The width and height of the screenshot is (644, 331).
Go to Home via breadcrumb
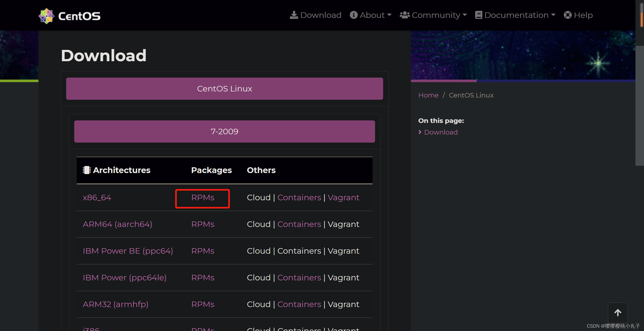(428, 95)
